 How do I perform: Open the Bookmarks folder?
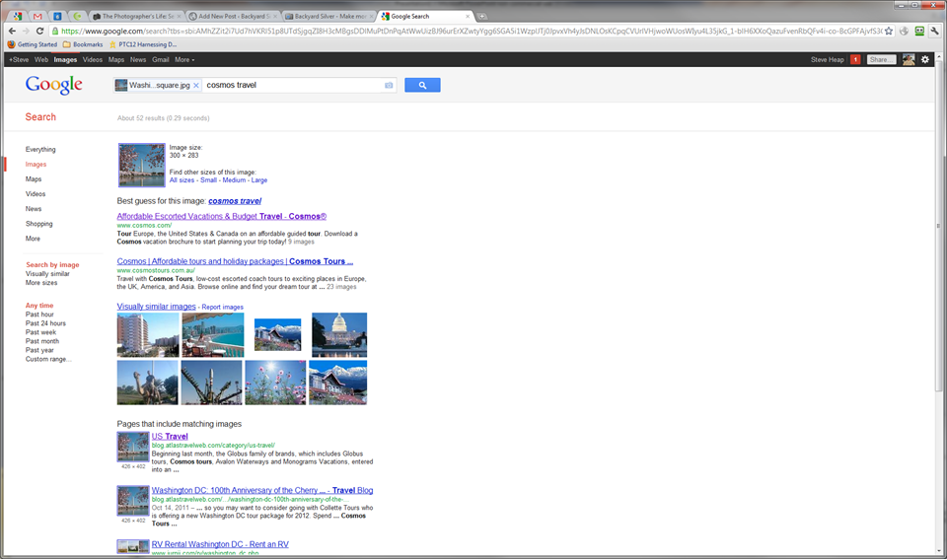pos(83,44)
